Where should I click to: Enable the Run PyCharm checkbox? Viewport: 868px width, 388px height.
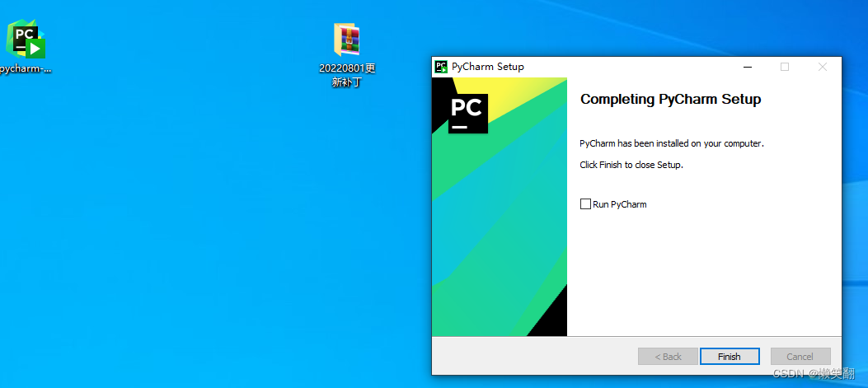pyautogui.click(x=585, y=204)
